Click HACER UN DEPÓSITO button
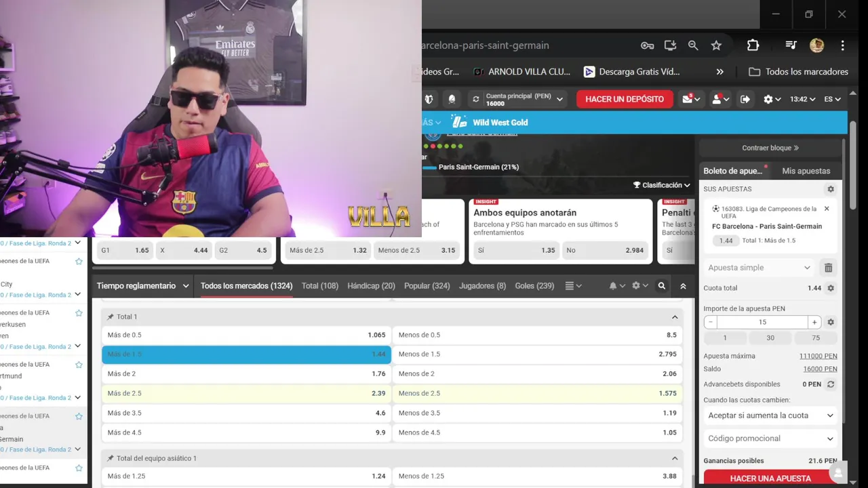 (x=625, y=99)
